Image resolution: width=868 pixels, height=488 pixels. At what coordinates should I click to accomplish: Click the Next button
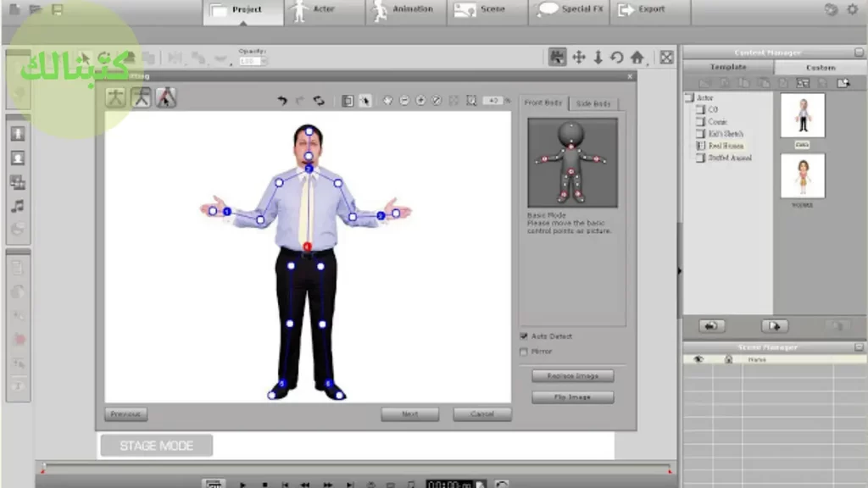409,414
